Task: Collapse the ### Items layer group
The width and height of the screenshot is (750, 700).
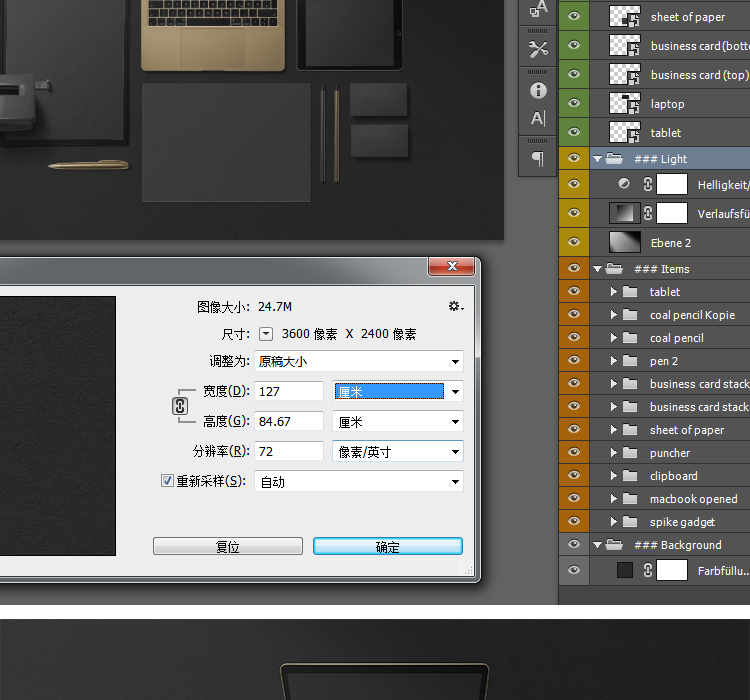Action: 598,269
